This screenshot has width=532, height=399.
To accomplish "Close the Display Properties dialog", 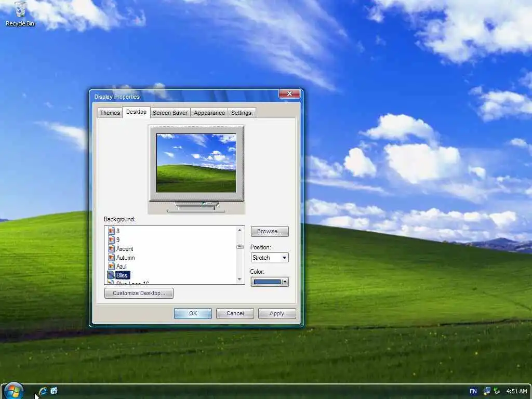I will click(x=289, y=94).
